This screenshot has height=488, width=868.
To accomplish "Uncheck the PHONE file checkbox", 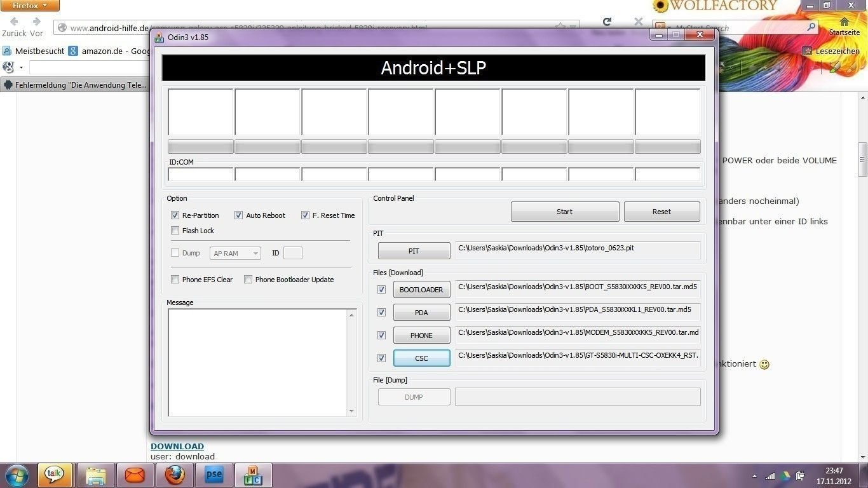I will (x=381, y=335).
